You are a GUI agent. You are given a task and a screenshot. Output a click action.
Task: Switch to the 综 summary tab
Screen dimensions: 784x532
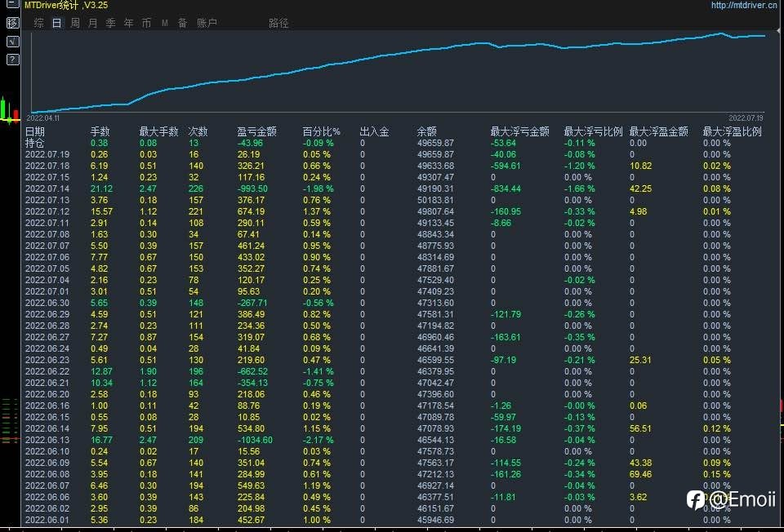point(38,23)
